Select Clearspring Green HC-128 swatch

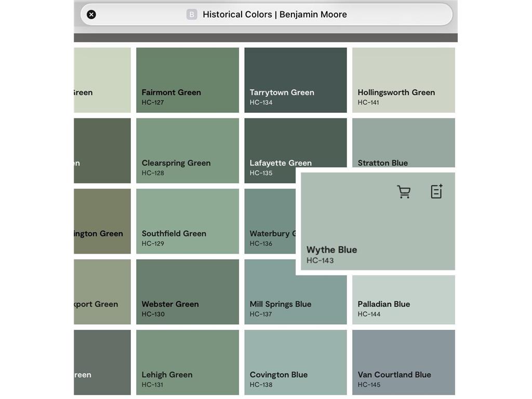[x=188, y=151]
